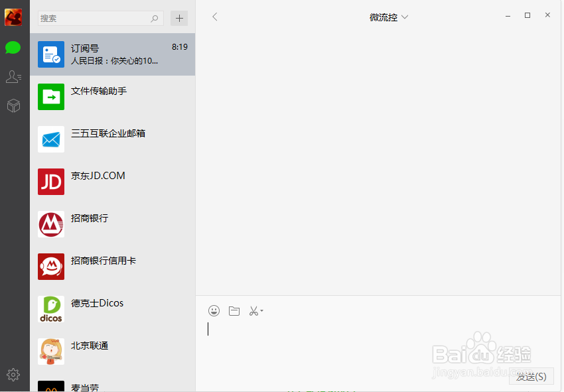564x392 pixels.
Task: Go back using the left arrow
Action: pyautogui.click(x=215, y=17)
